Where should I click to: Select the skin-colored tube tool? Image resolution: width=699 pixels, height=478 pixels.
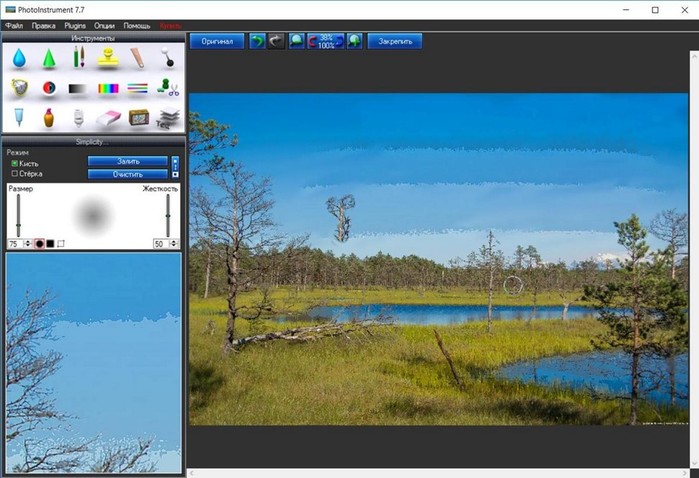coord(138,58)
